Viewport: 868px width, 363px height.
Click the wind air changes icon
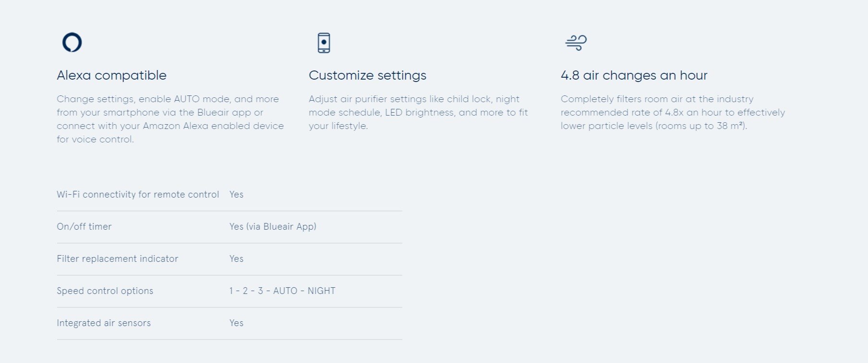pos(576,43)
